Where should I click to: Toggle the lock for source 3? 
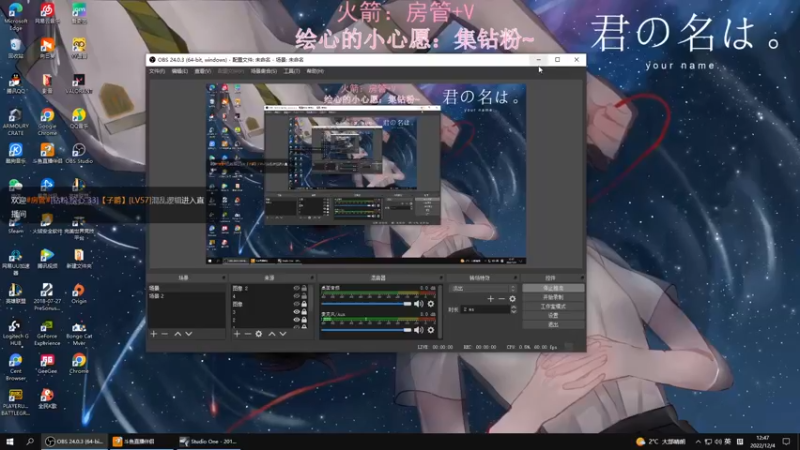tap(304, 312)
